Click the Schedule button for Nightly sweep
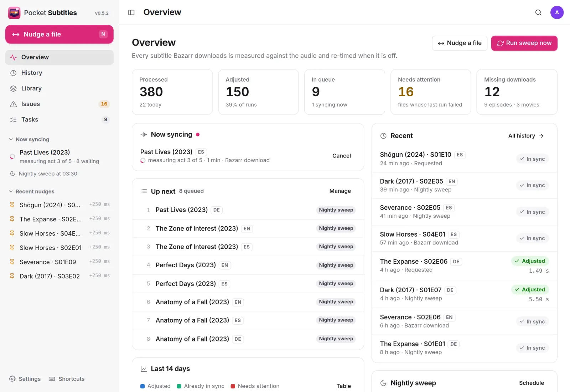Screen dimensions: 570x392 click(531, 383)
